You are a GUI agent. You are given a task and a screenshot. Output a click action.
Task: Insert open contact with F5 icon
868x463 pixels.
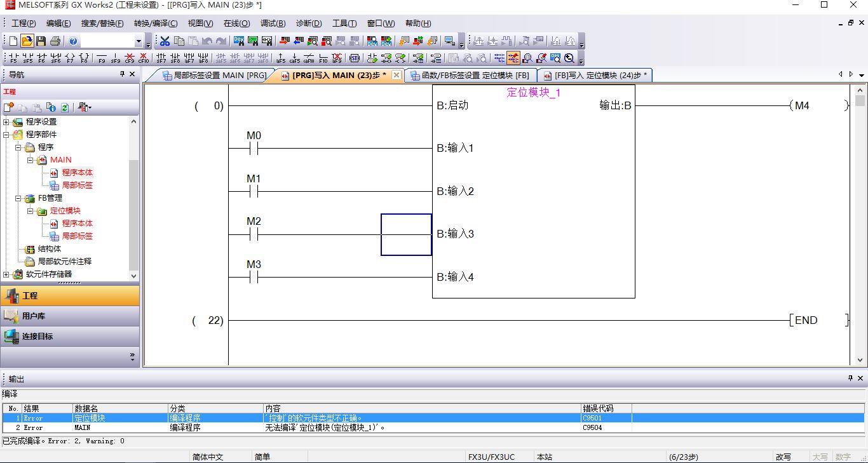point(13,58)
